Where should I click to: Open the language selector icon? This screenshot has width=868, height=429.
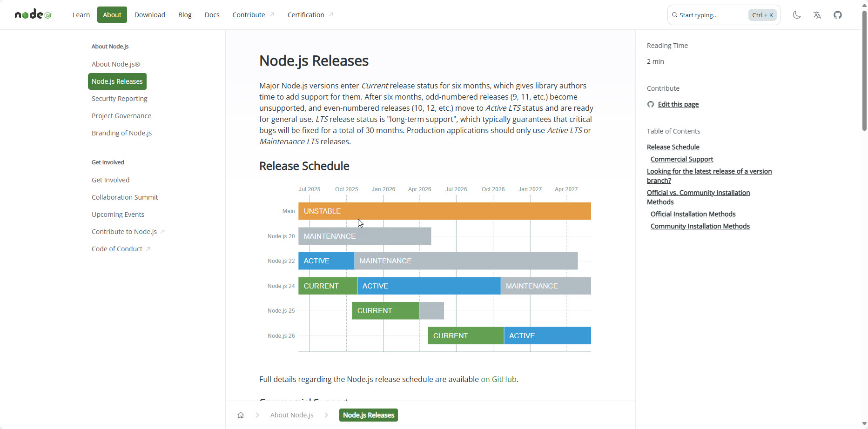click(817, 15)
